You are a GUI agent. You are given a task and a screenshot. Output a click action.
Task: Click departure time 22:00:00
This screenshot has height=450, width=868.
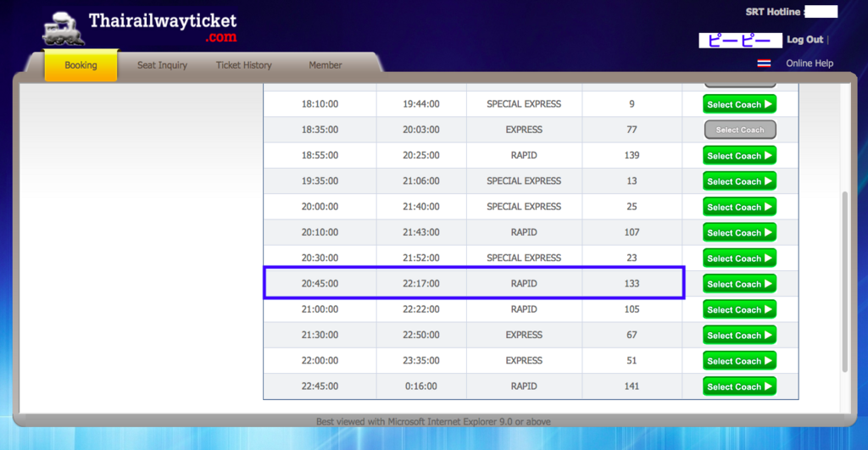[x=320, y=361]
